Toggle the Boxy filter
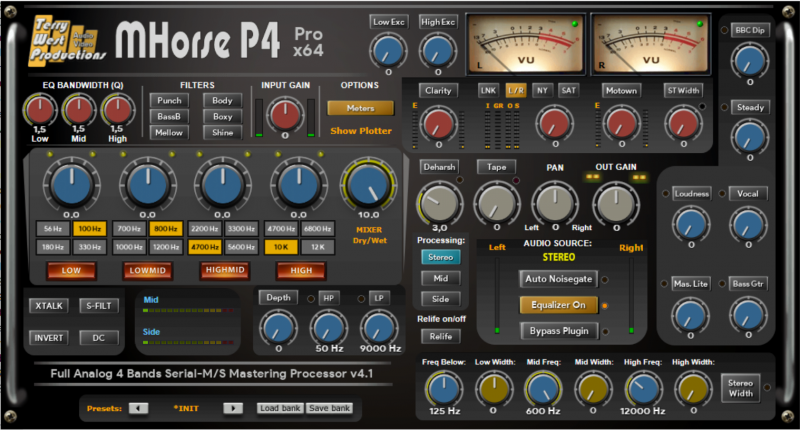This screenshot has height=430, width=800. coord(222,116)
